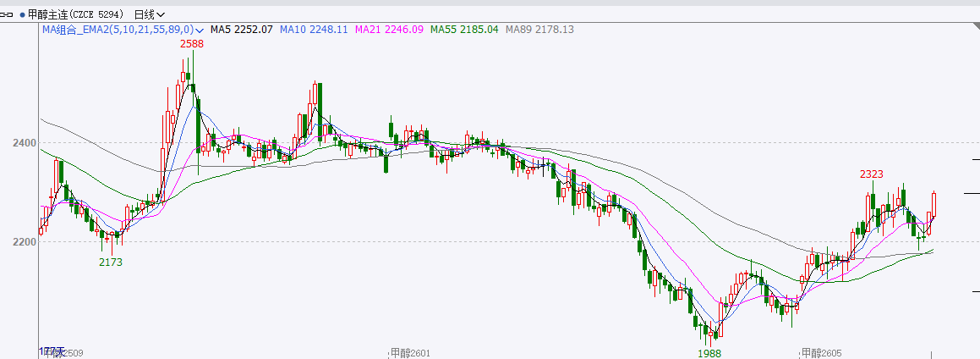This screenshot has height=359, width=980.
Task: Expand the MA组合_EMA2 indicator dropdown
Action: (x=200, y=30)
